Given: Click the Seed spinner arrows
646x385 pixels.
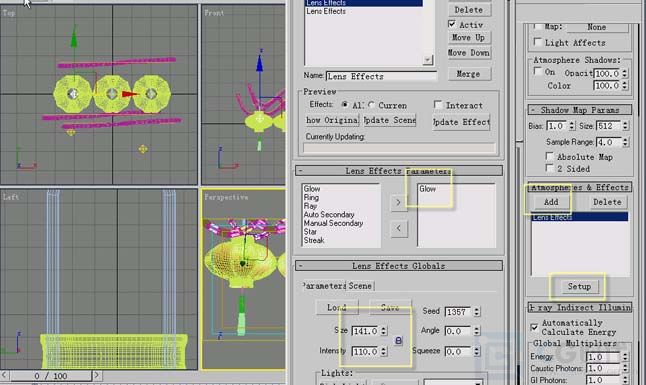Looking at the screenshot, I should [x=477, y=312].
